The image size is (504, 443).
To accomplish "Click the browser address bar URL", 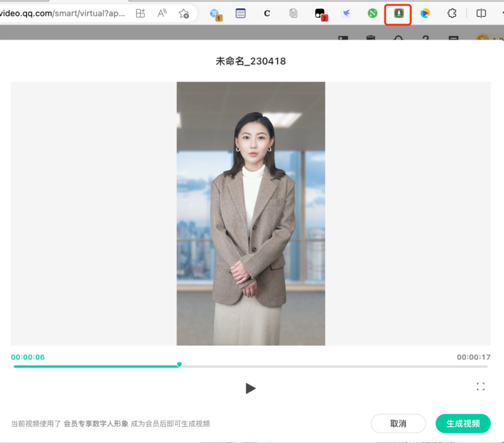I will pyautogui.click(x=64, y=13).
